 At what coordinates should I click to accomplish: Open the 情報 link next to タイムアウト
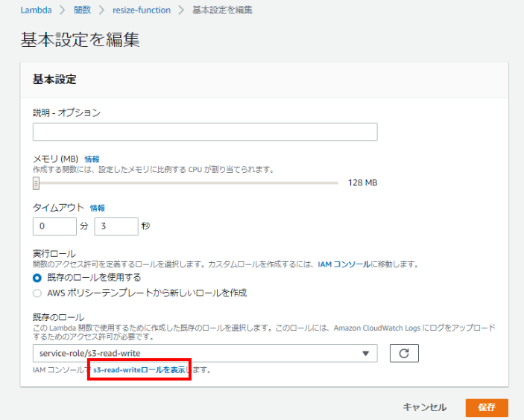(x=98, y=208)
